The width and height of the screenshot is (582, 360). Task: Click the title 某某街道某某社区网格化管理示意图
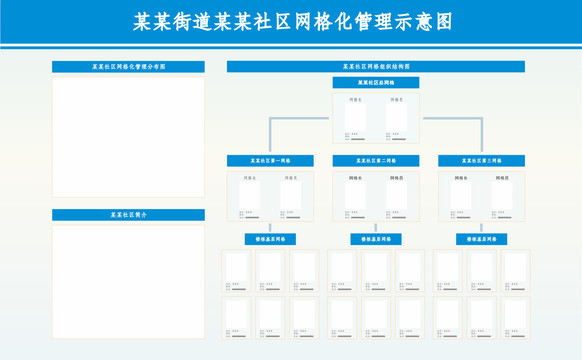click(x=292, y=22)
